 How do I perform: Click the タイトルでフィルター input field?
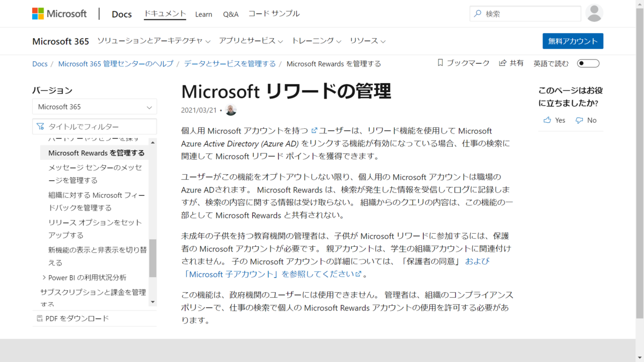(x=94, y=127)
